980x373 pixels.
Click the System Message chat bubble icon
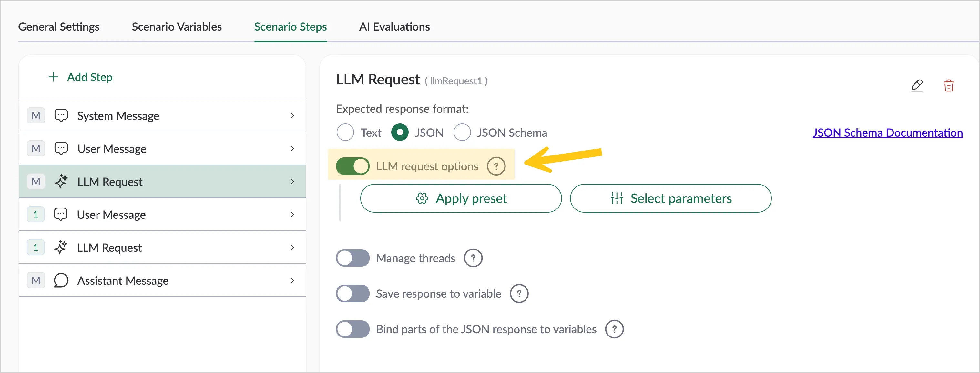tap(61, 115)
